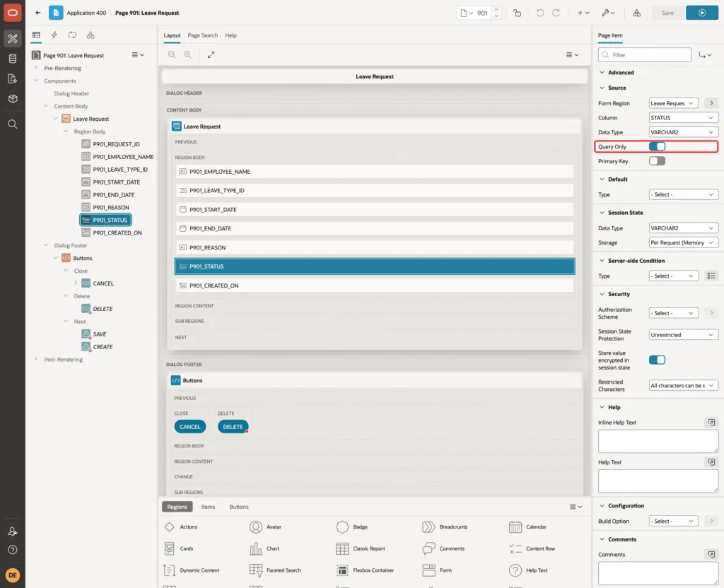Click the property Filter input field
Viewport: 724px width, 588px height.
point(645,55)
